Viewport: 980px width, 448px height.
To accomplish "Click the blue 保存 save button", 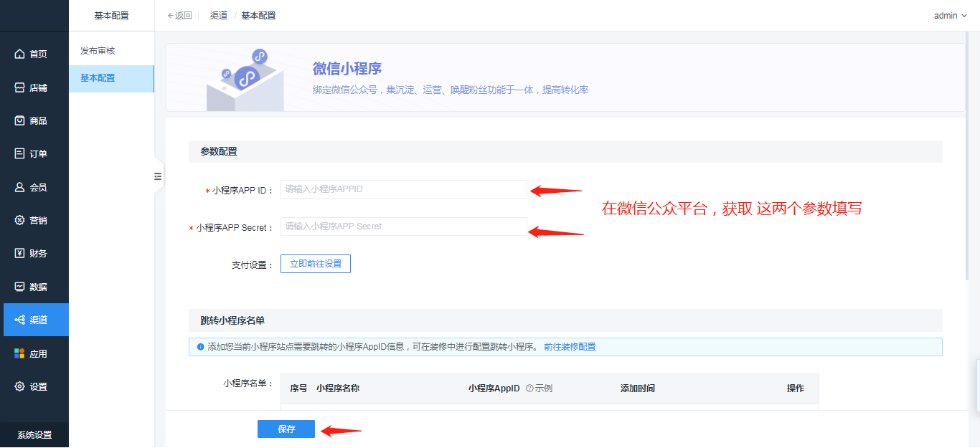I will pos(286,429).
